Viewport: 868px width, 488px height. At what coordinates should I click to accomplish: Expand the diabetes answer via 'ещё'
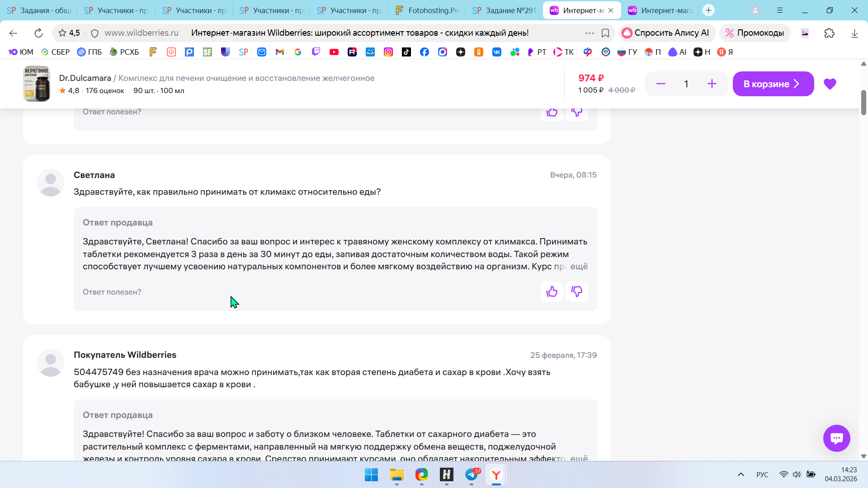pos(579,458)
